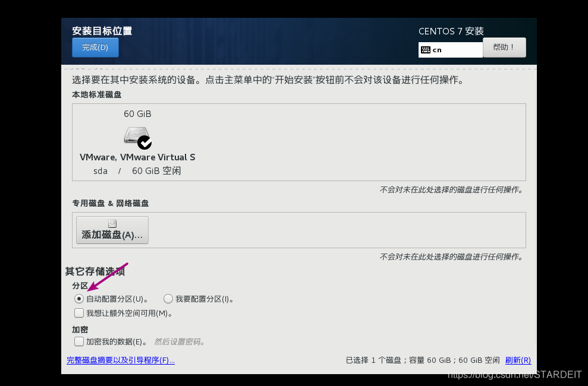
Task: Click the 本地标准磁盘 section heading
Action: coord(97,95)
